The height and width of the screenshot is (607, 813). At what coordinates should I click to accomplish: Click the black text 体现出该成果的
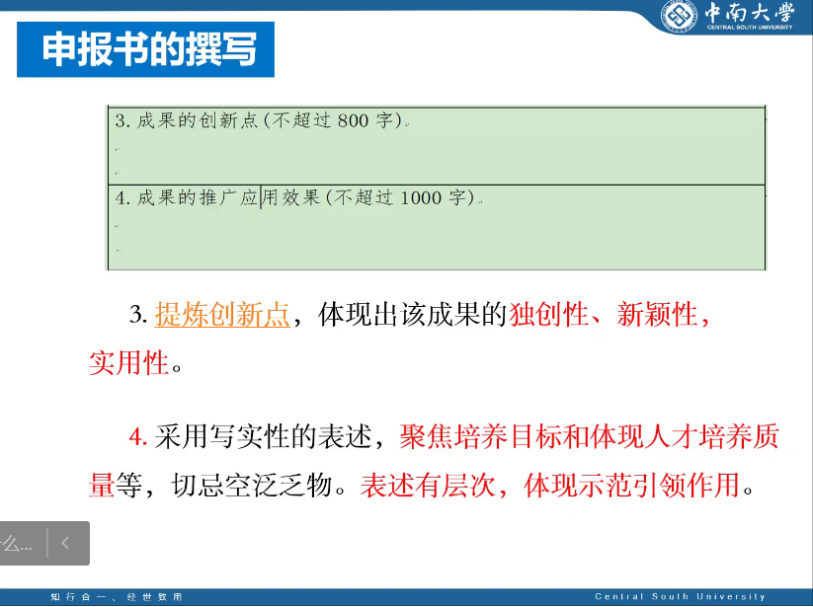point(413,316)
